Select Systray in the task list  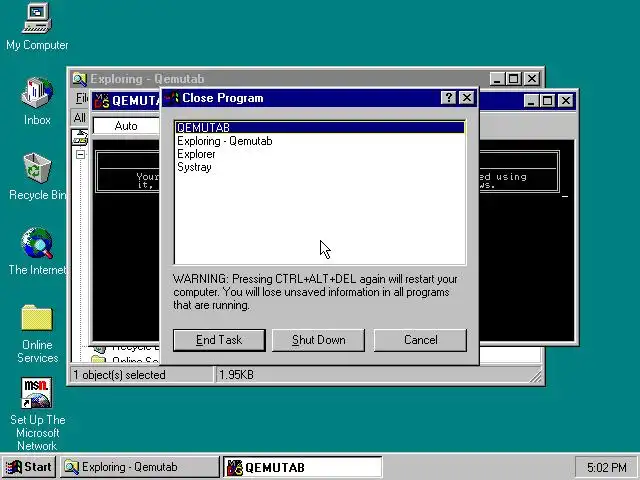320,167
